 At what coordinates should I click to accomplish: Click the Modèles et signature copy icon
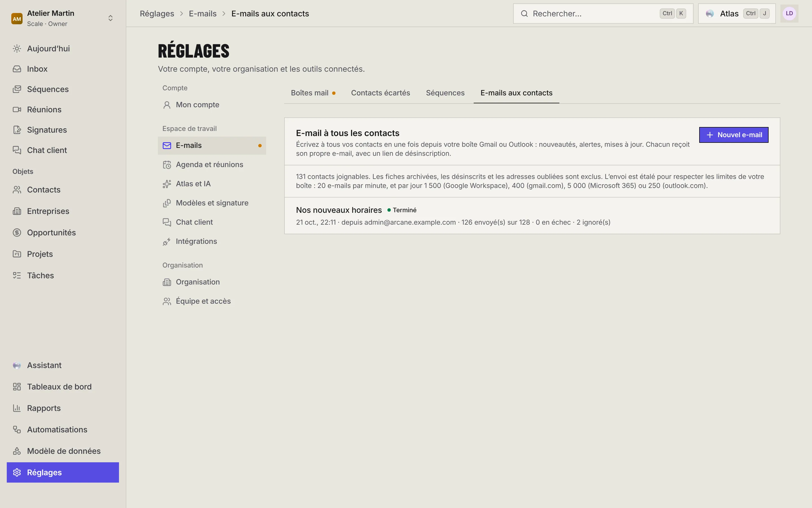point(167,203)
